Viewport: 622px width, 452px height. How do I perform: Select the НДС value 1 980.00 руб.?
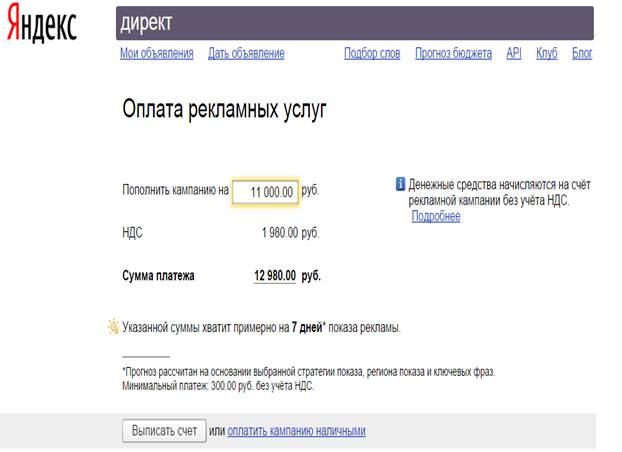[290, 233]
